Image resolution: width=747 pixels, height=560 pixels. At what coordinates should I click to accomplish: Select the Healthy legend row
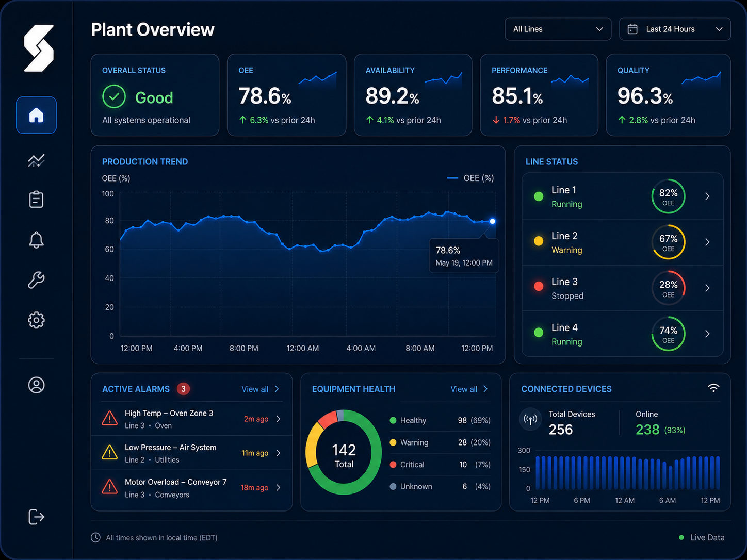(440, 420)
